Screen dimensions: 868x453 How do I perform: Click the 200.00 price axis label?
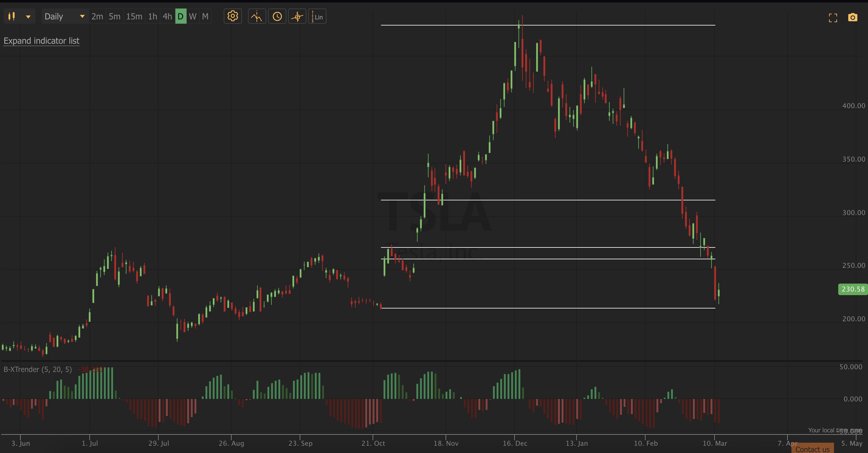pyautogui.click(x=853, y=319)
